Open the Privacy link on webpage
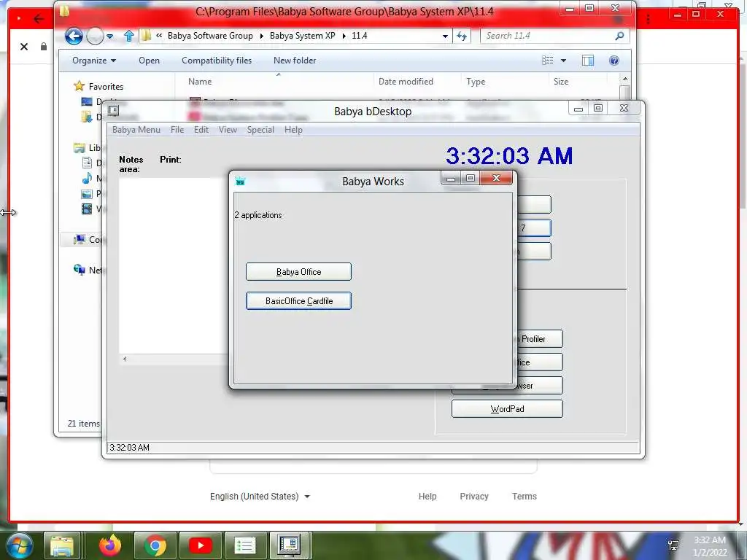This screenshot has height=560, width=747. coord(474,496)
